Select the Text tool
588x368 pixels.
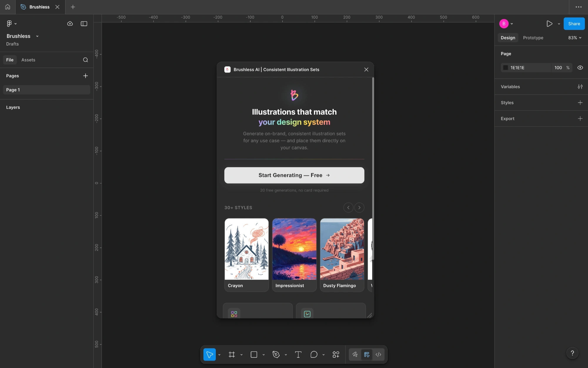point(298,354)
